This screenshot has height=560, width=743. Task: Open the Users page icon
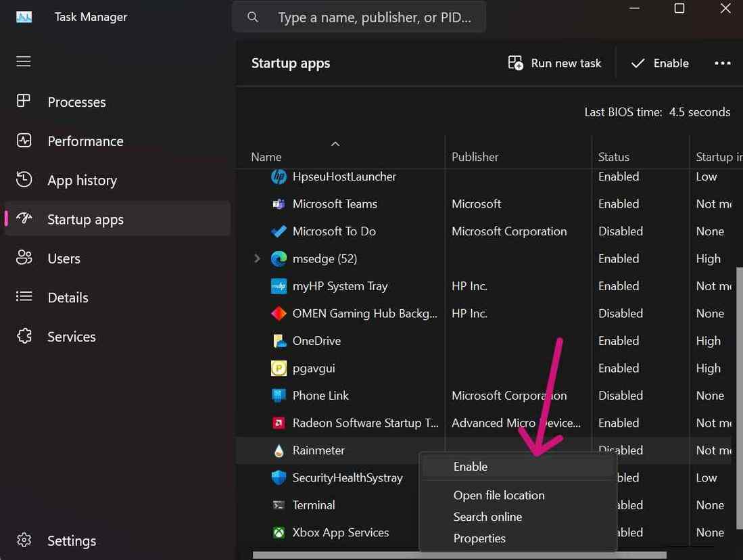(24, 258)
